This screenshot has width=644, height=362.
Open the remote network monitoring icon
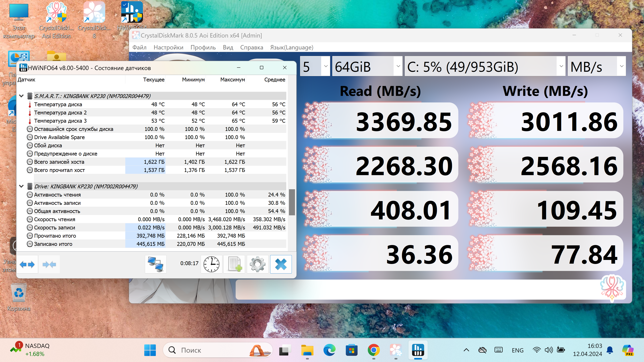tap(155, 264)
